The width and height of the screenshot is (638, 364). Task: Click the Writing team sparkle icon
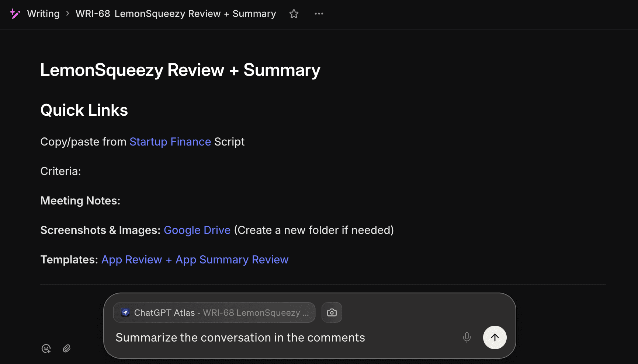[x=15, y=14]
